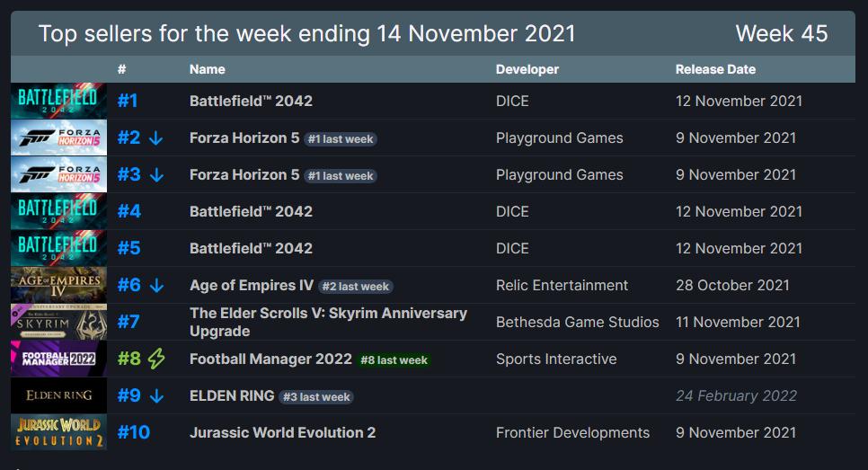Open the Jurassic World Evolution 2 thumbnail

58,432
